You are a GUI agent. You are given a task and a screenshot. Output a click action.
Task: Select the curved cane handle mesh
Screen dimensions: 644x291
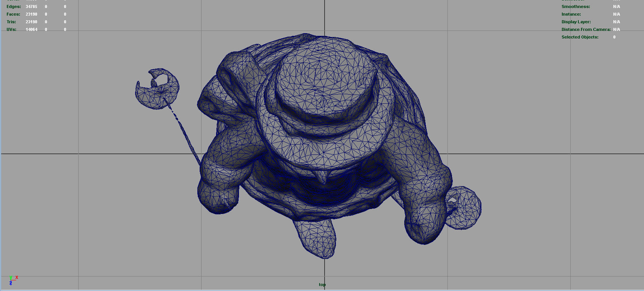[157, 89]
